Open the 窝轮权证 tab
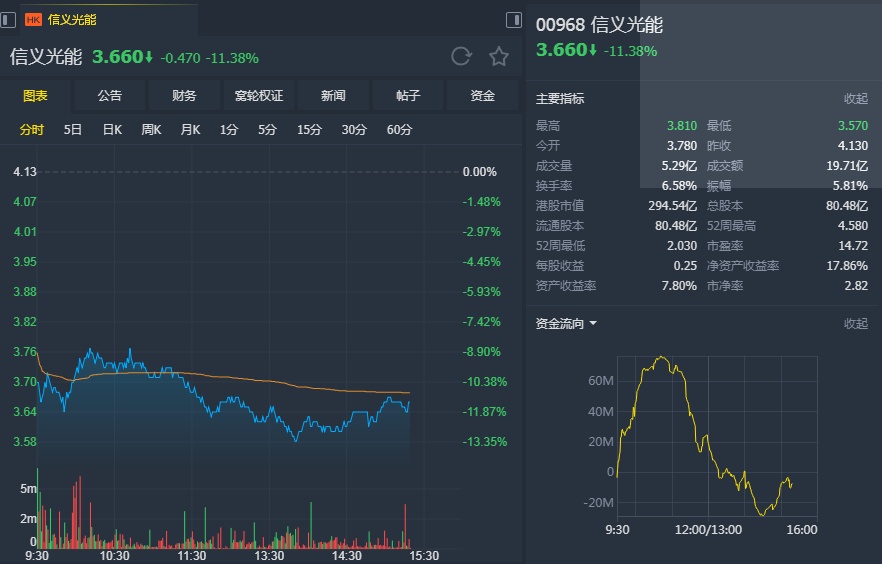The image size is (882, 564). 259,96
